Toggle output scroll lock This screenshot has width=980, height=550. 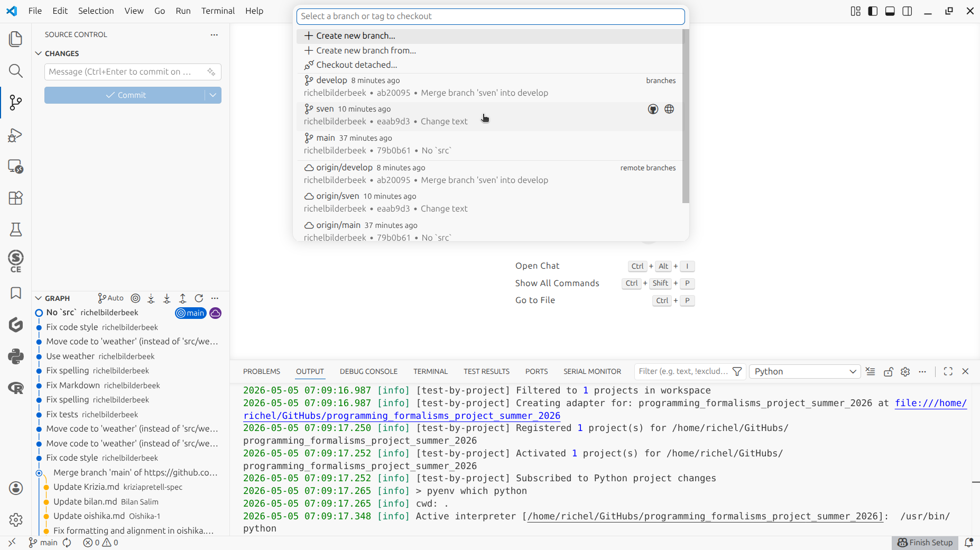(x=889, y=371)
